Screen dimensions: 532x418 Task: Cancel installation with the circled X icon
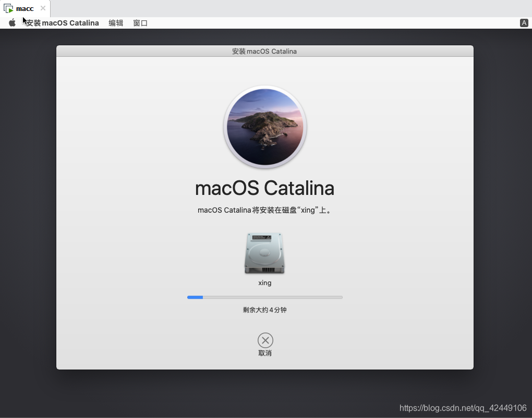(265, 340)
